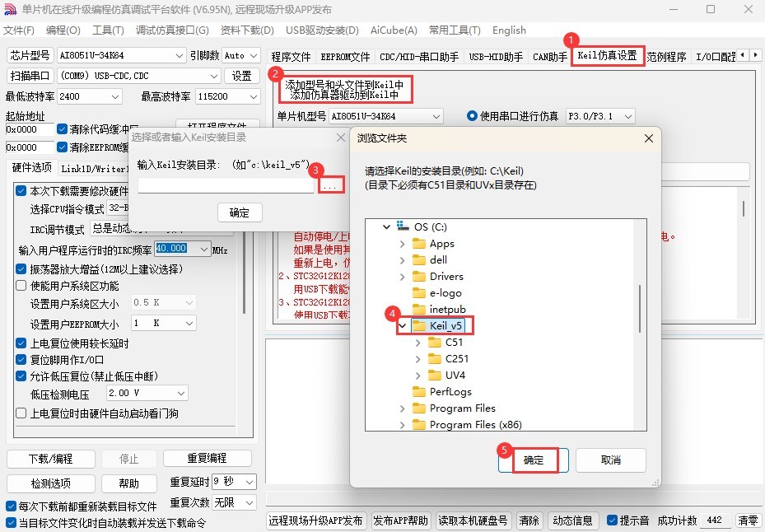This screenshot has width=765, height=532.
Task: Select the Program Files folder icon
Action: tap(418, 408)
